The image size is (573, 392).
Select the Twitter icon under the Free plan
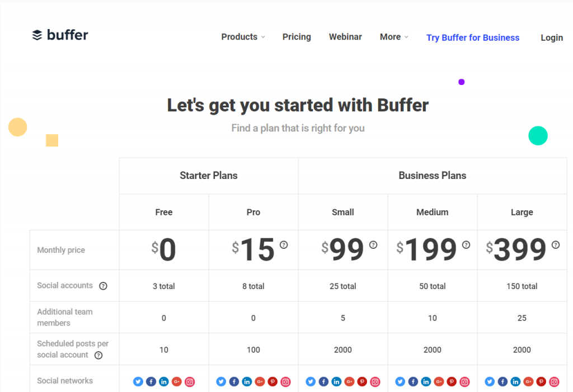138,381
